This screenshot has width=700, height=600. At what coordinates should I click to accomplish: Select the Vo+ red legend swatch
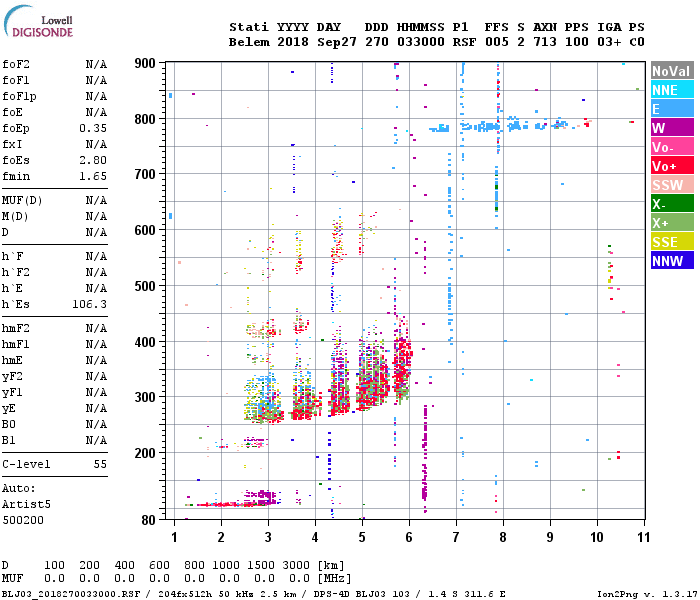(672, 166)
